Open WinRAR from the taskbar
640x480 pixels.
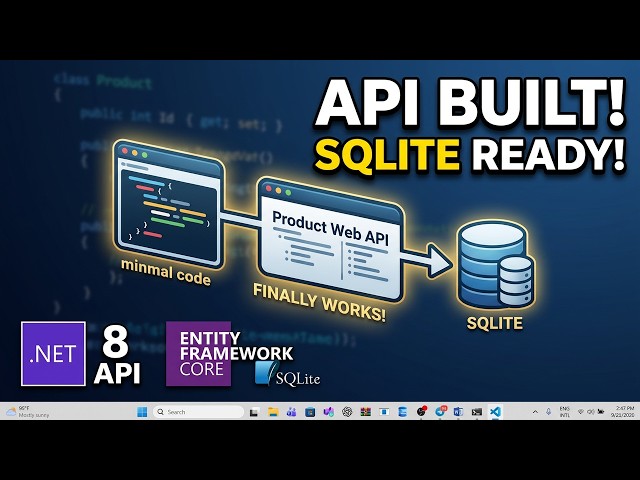366,412
